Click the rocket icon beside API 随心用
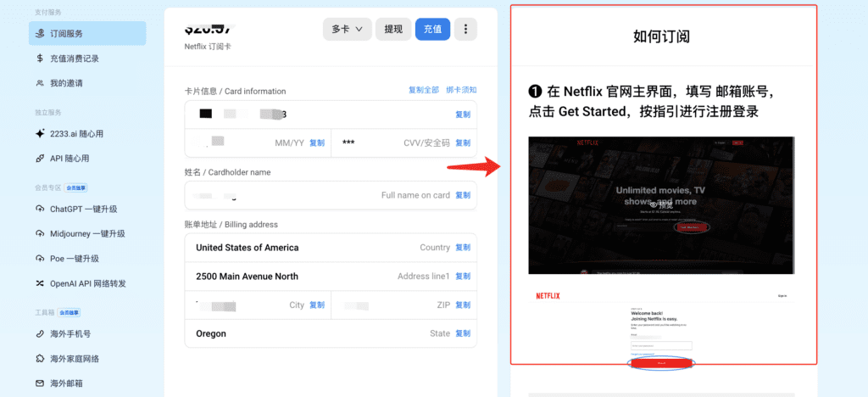The width and height of the screenshot is (868, 397). click(x=40, y=159)
